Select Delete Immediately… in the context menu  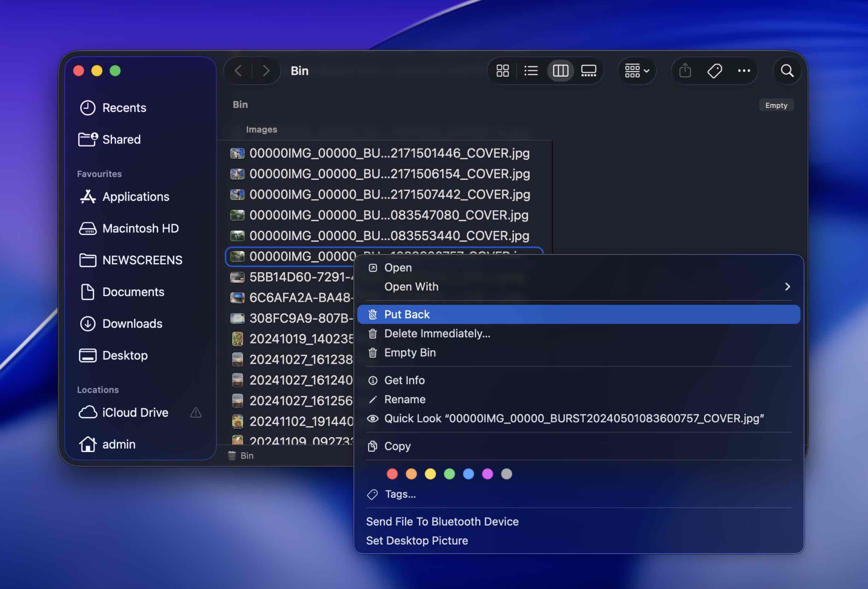click(x=579, y=333)
